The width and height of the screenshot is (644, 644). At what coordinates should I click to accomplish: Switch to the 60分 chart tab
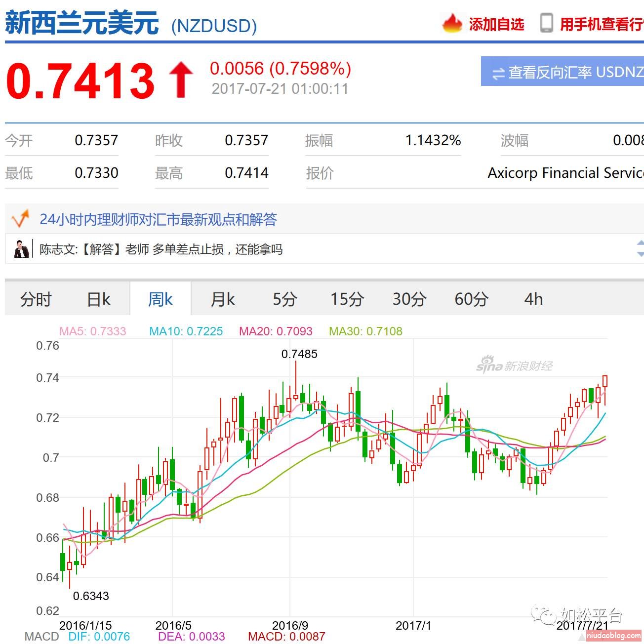coord(472,299)
